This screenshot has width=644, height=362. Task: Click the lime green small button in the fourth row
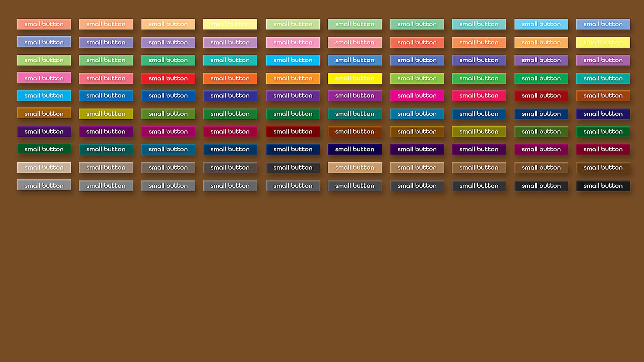[417, 78]
